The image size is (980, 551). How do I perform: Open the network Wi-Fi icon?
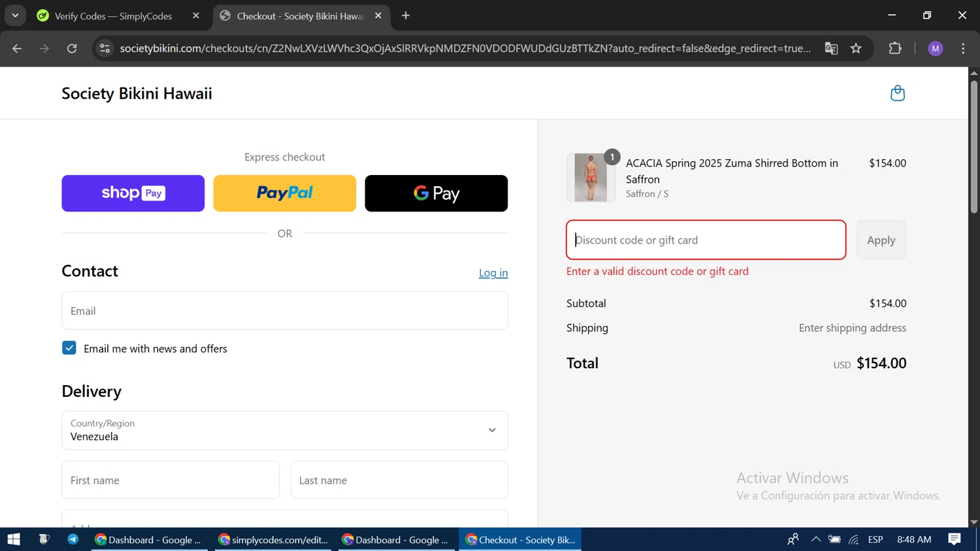[x=854, y=539]
